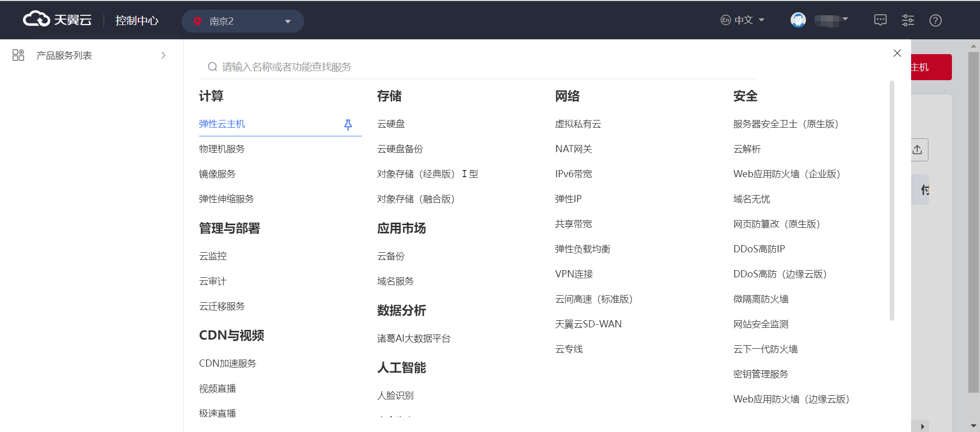Select 云硬盘 under storage
Image resolution: width=980 pixels, height=432 pixels.
pyautogui.click(x=390, y=124)
